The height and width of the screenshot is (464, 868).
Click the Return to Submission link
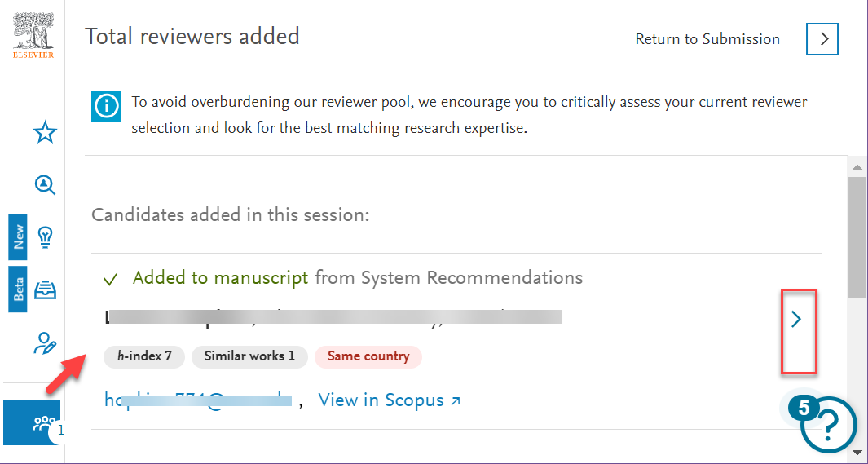tap(707, 39)
